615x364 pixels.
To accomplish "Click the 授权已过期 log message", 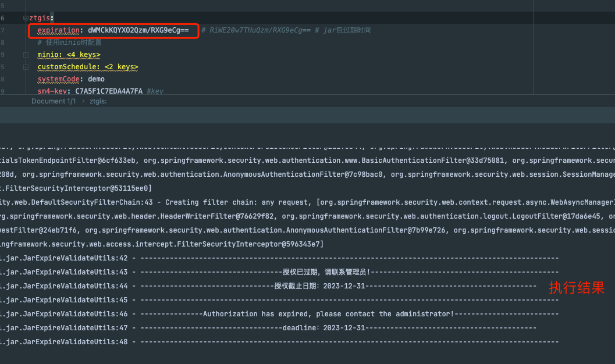I will (x=326, y=272).
